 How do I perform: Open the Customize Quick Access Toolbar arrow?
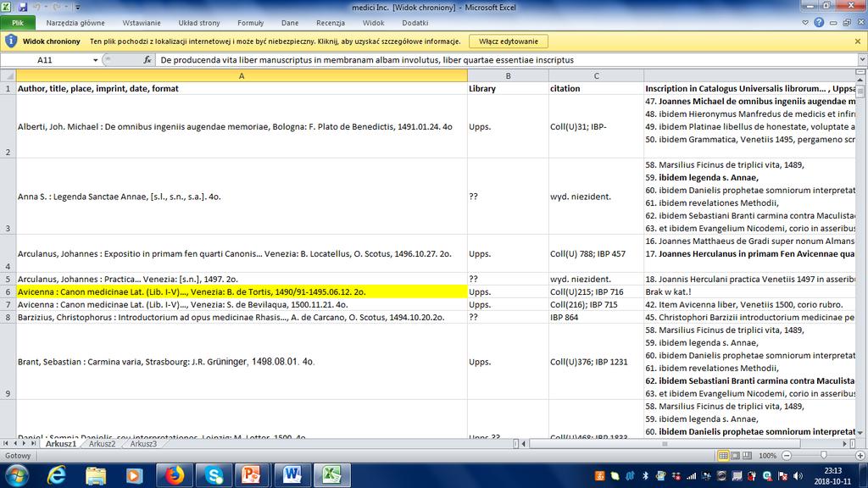point(77,8)
